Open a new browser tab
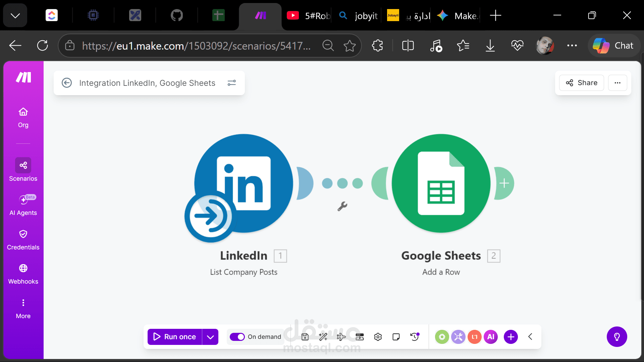The width and height of the screenshot is (644, 362). click(495, 15)
